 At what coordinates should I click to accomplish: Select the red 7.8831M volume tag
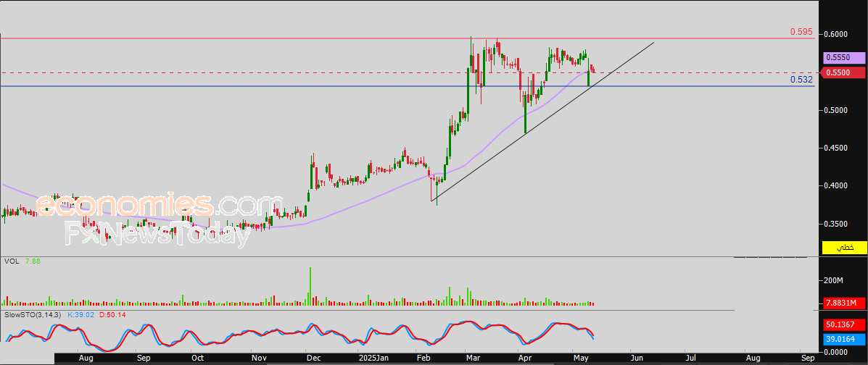[x=843, y=303]
